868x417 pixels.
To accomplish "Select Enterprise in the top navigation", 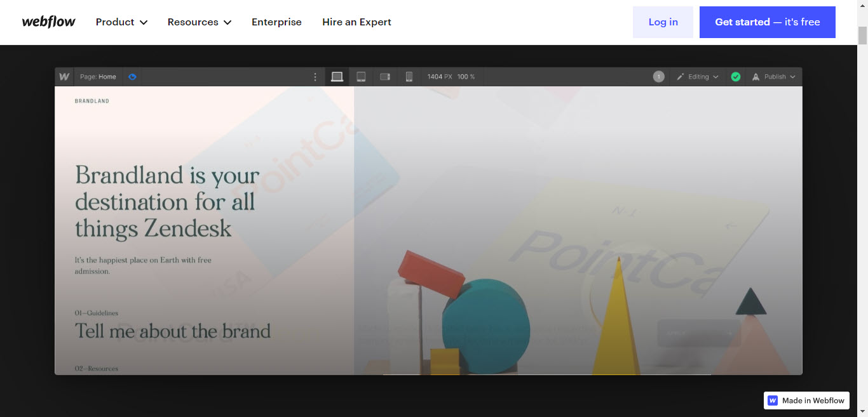I will coord(276,22).
